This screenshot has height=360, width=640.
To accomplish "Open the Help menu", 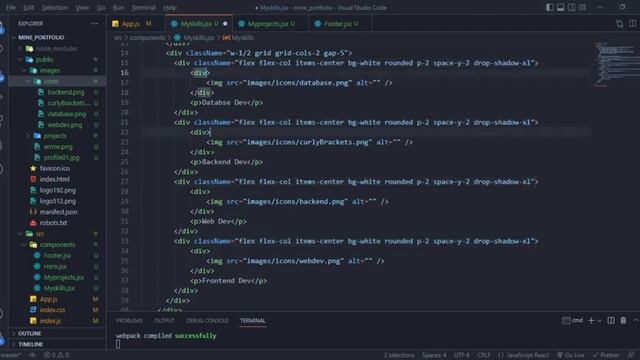I will [170, 7].
